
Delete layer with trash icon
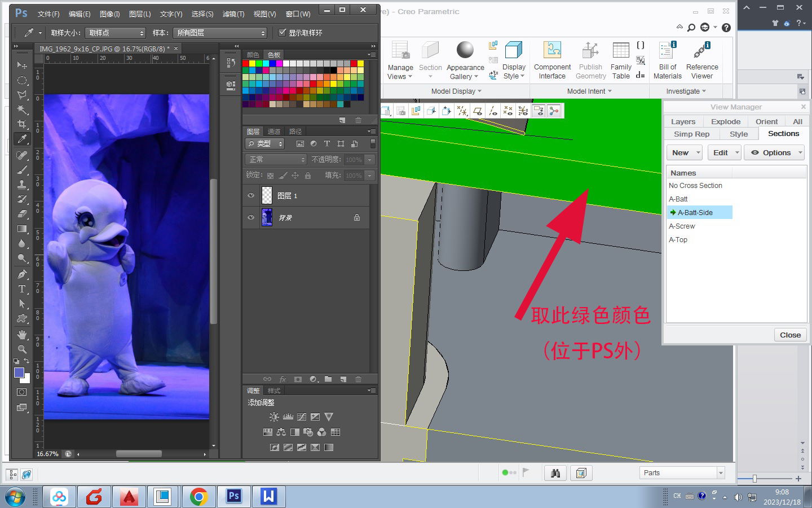[x=358, y=379]
